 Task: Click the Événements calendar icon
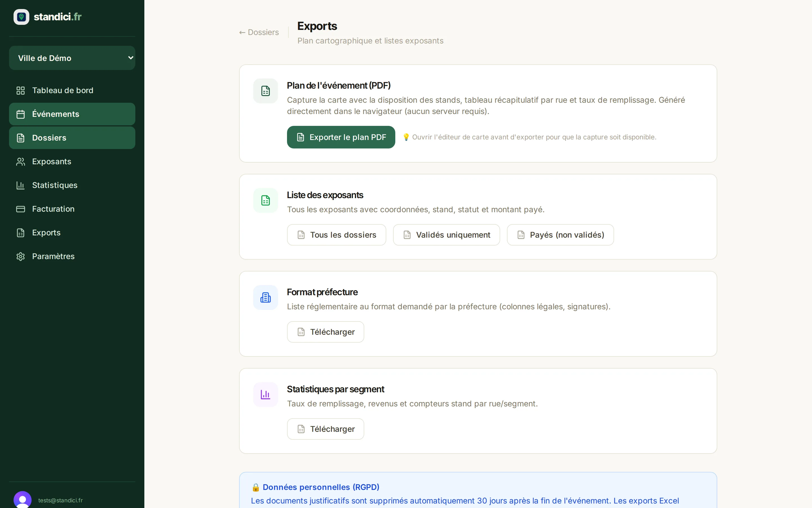click(21, 114)
